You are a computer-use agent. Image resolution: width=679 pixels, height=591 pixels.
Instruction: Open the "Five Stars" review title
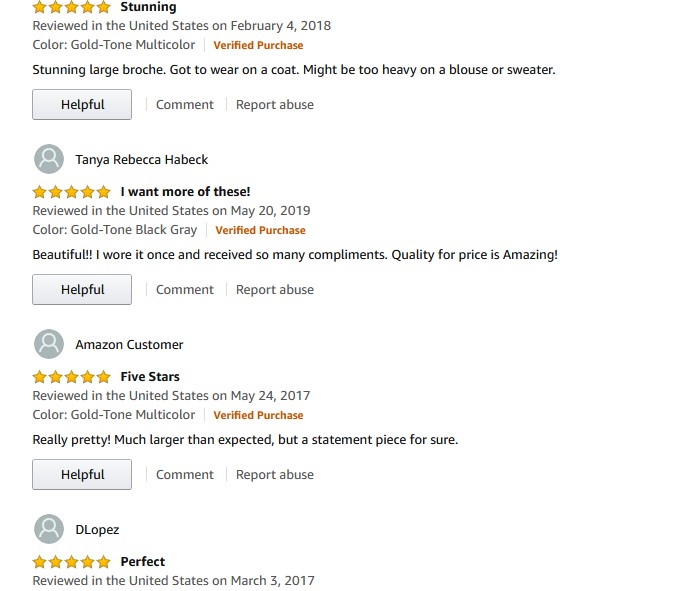coord(150,377)
